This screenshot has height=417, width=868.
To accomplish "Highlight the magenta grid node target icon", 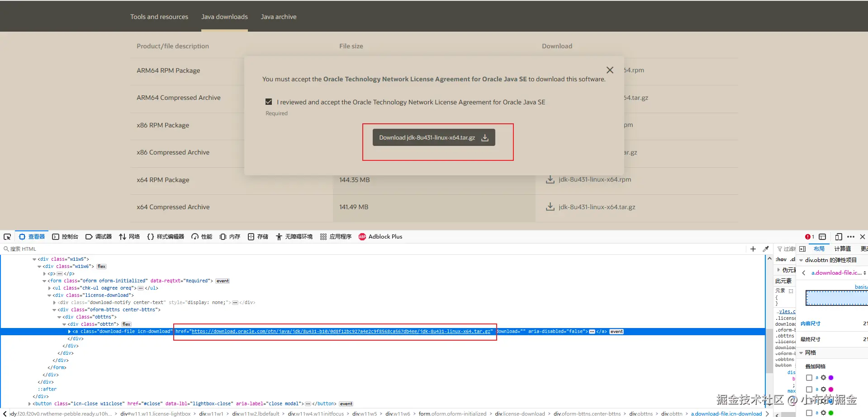I will point(823,389).
